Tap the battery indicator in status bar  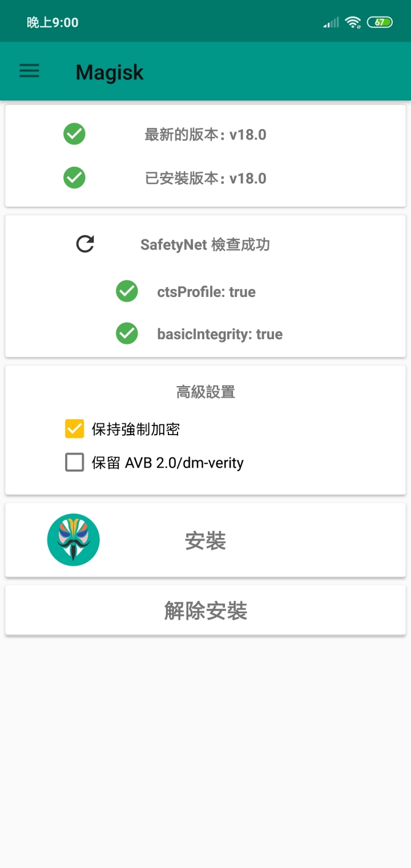(380, 22)
